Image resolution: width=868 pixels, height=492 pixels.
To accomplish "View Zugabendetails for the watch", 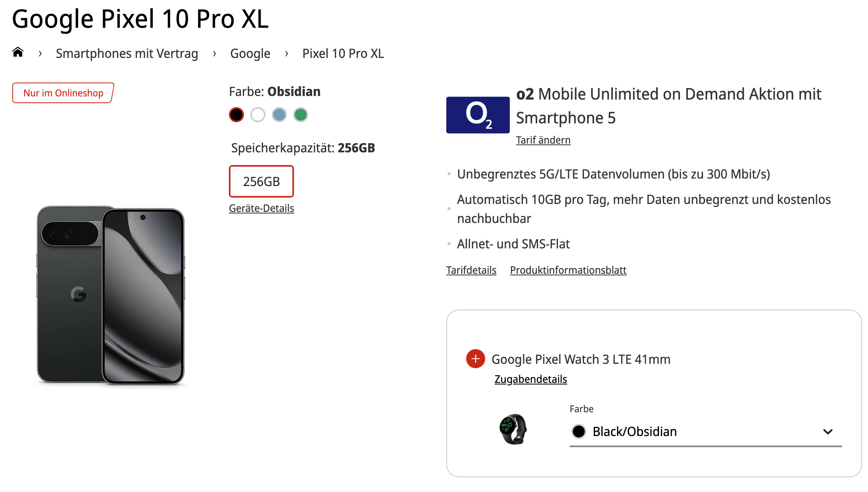I will [530, 379].
